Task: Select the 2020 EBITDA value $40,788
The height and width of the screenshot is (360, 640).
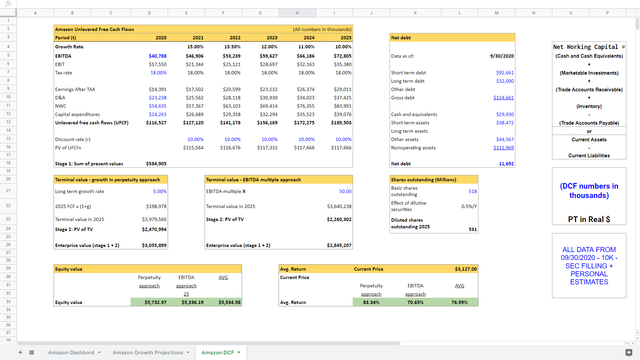Action: pyautogui.click(x=158, y=56)
